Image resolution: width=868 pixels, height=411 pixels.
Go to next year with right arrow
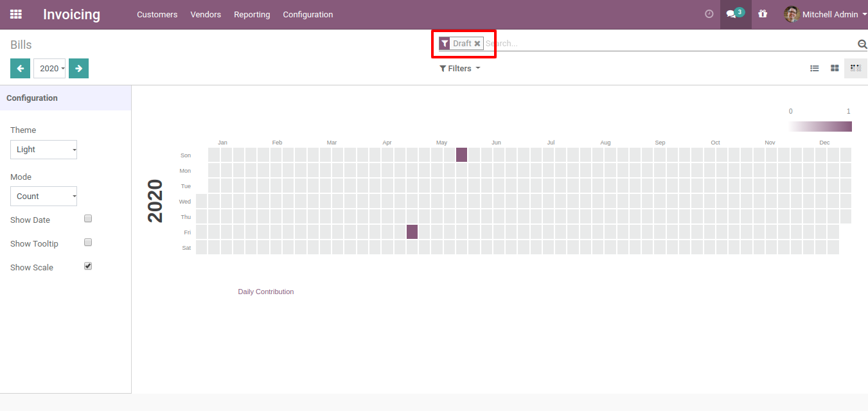[78, 68]
